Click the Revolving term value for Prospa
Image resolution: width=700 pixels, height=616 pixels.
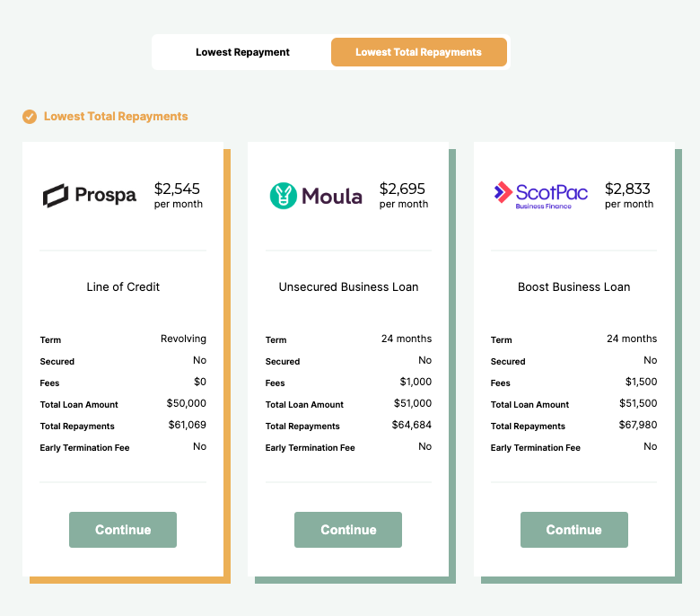point(183,339)
